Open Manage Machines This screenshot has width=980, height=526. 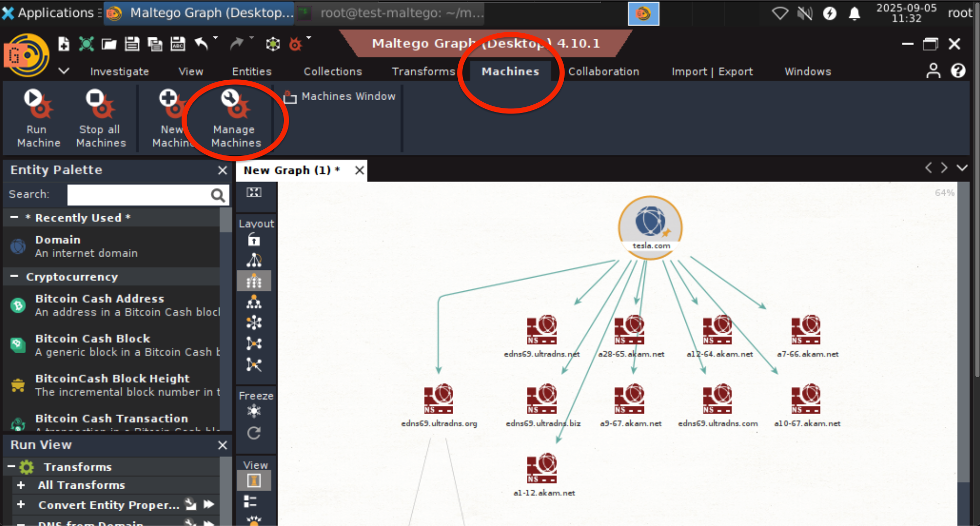[x=236, y=119]
